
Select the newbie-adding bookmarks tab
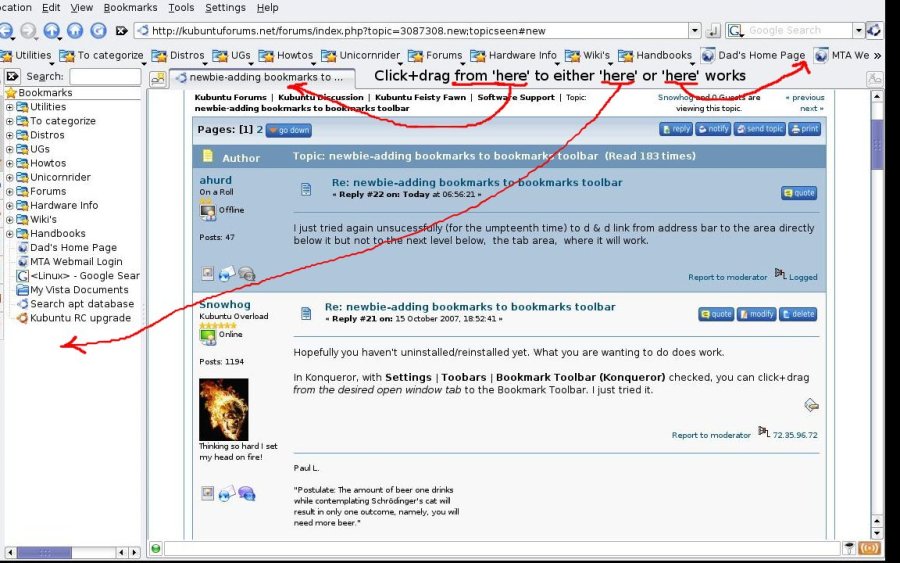coord(262,77)
